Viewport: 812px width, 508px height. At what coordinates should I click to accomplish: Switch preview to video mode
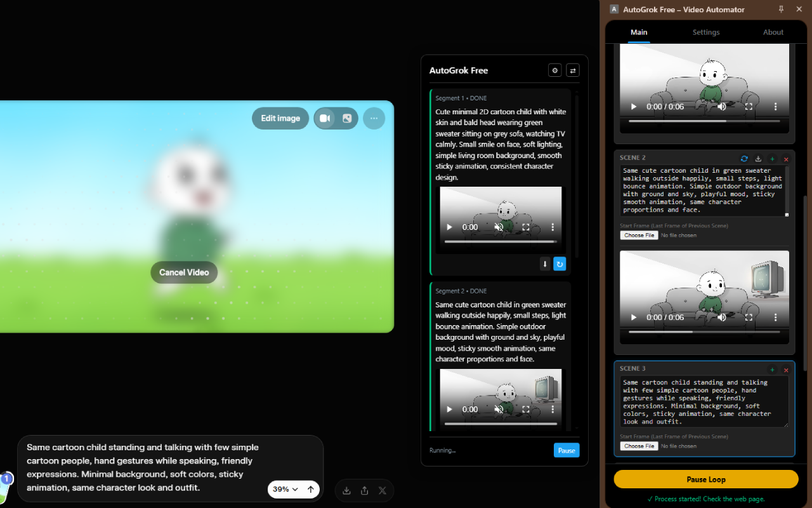click(x=325, y=118)
